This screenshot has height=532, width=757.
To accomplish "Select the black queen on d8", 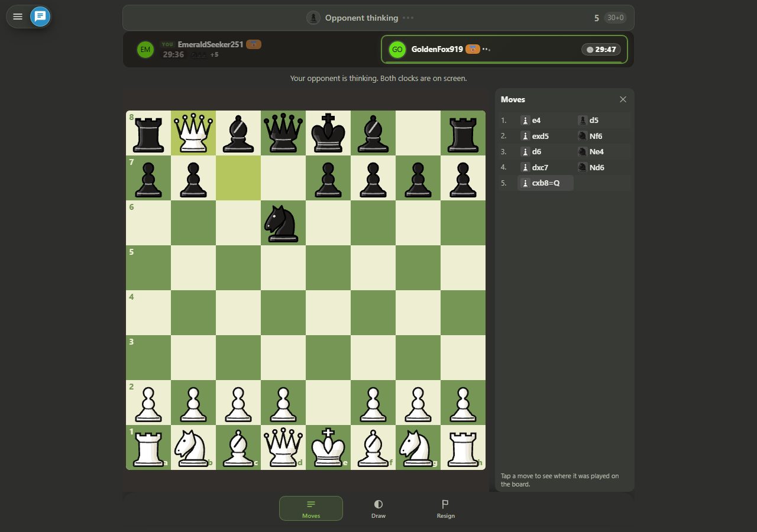I will click(283, 133).
